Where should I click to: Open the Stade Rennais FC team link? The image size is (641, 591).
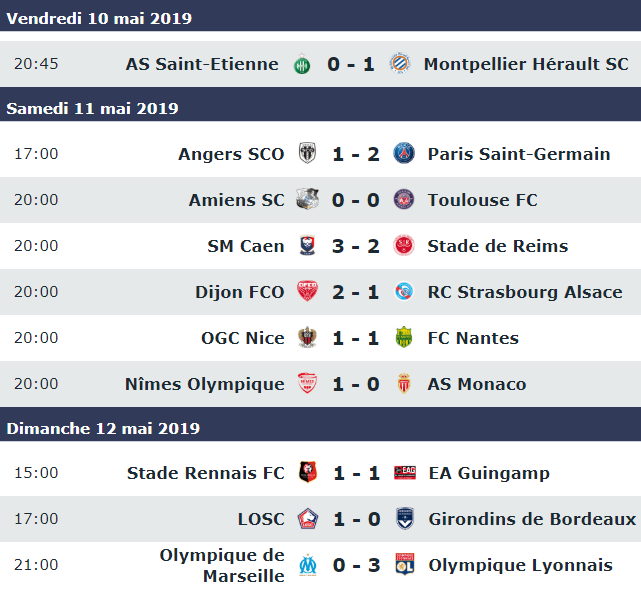point(206,473)
